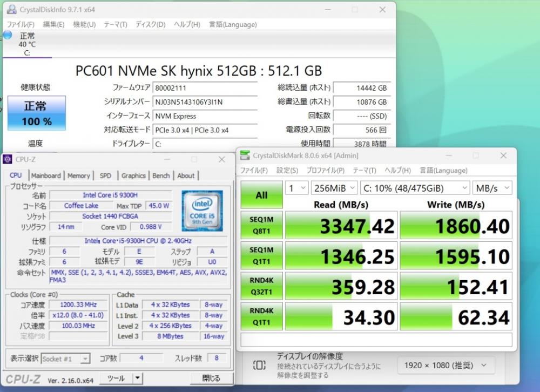This screenshot has width=540, height=392.
Task: Open the 編集(E) menu in CrystalDiskInfo
Action: tap(53, 24)
